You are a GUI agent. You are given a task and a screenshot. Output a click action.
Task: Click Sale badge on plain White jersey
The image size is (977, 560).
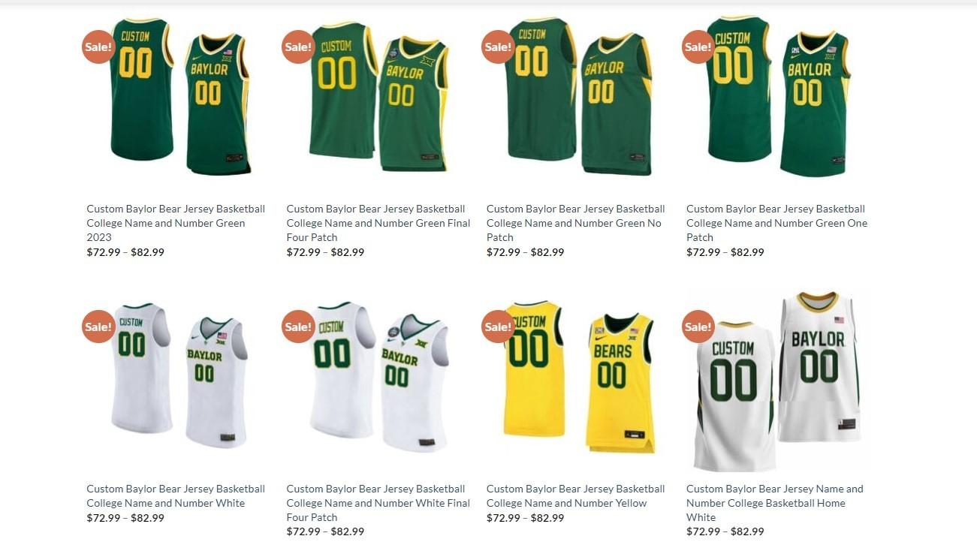click(98, 327)
